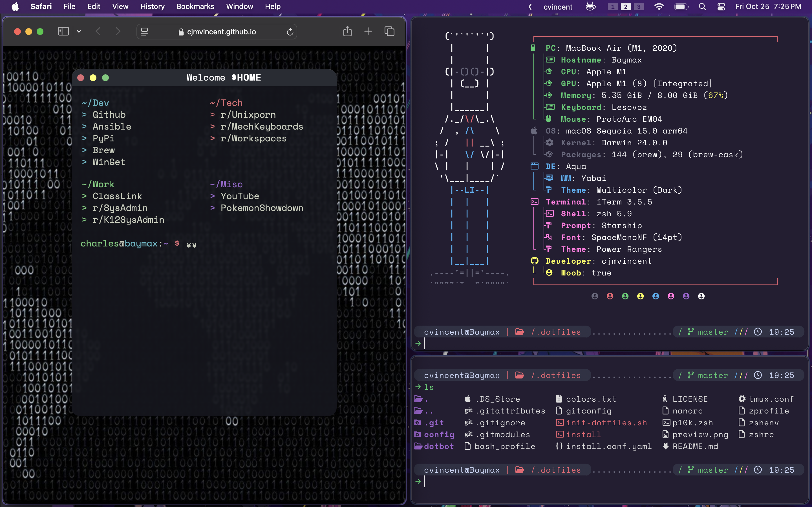
Task: Open the r/Unixporn link under ~/Tech
Action: [x=248, y=115]
